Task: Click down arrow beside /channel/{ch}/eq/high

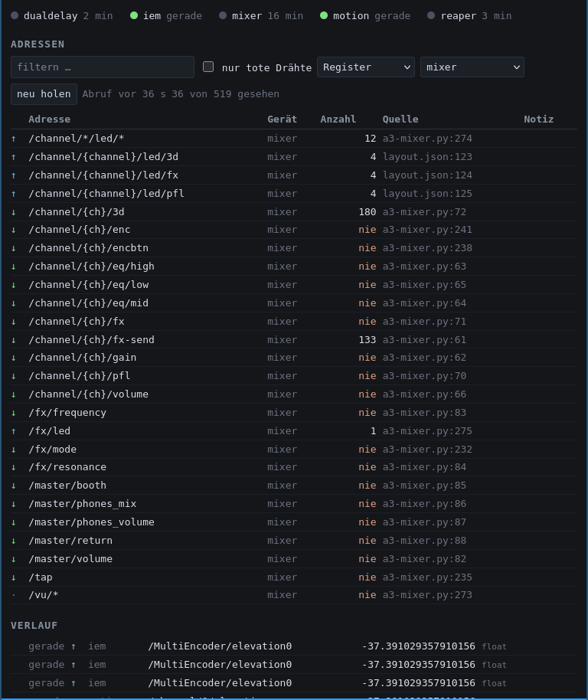Action: click(x=13, y=267)
